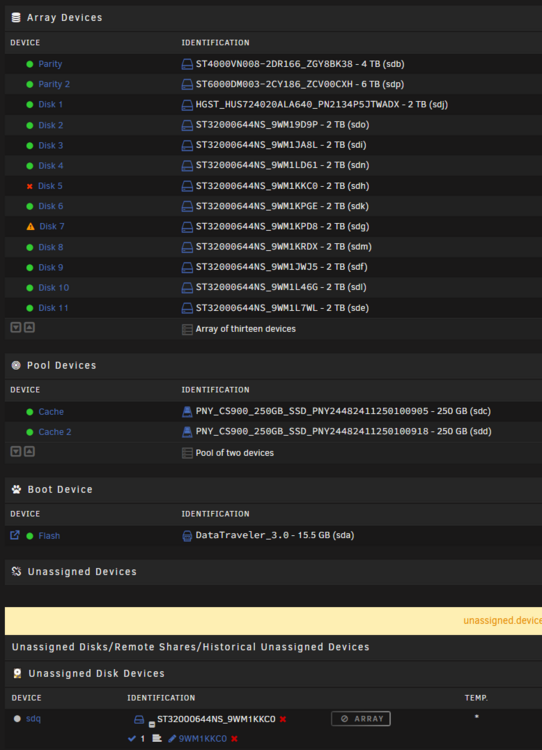
Task: Open the Disk 1 settings link
Action: click(51, 105)
